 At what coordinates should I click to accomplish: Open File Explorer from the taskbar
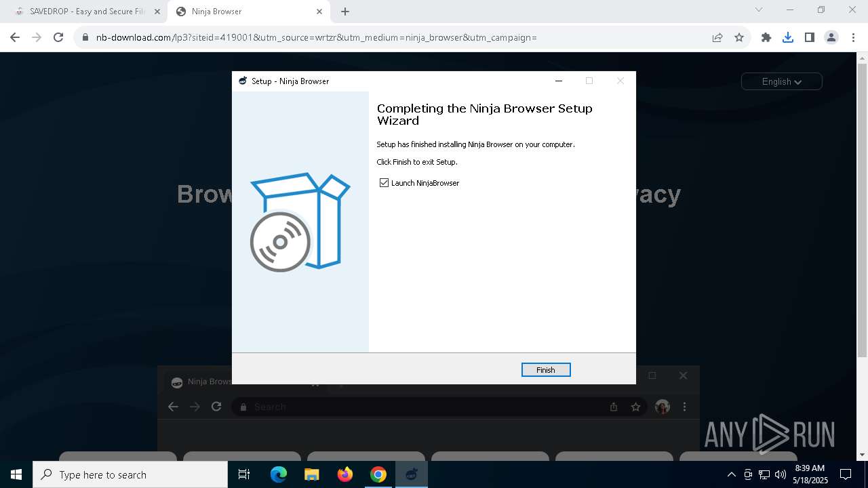311,474
